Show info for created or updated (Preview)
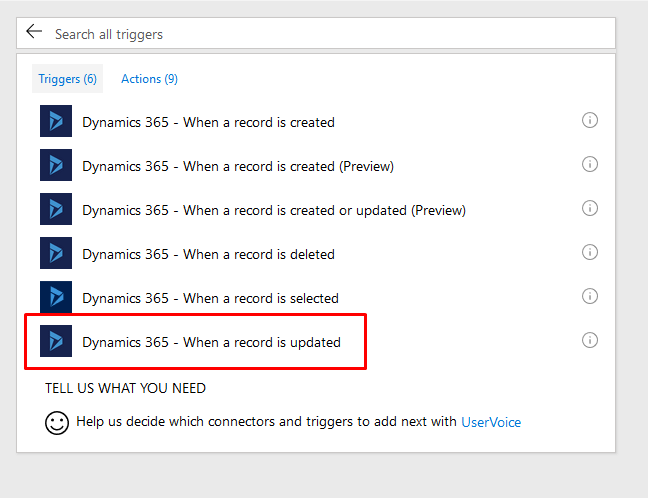This screenshot has width=648, height=498. [590, 208]
